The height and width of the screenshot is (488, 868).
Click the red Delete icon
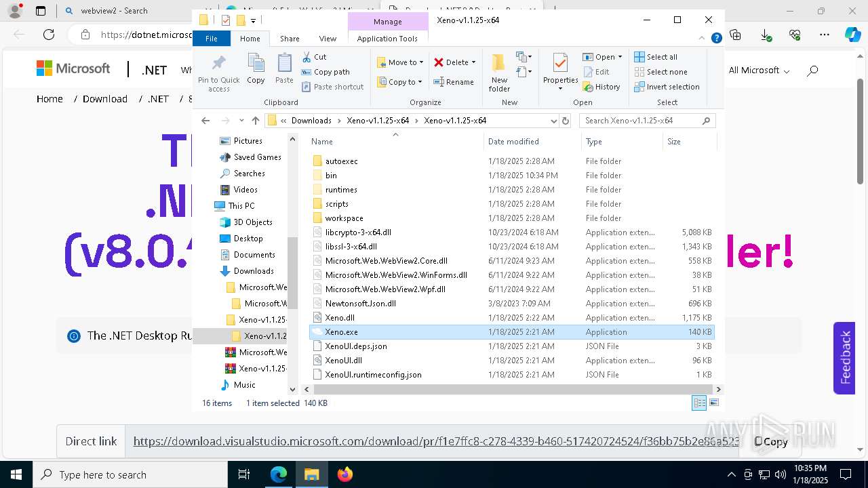click(x=439, y=62)
